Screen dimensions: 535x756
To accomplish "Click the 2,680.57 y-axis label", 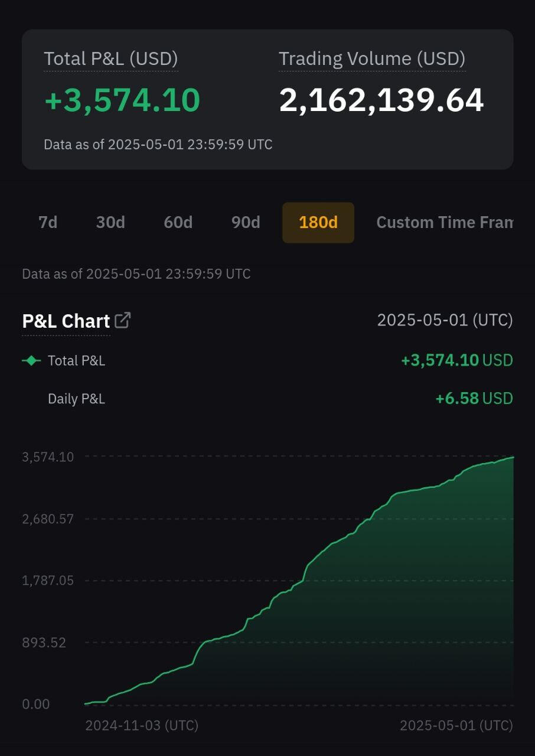I will tap(48, 519).
